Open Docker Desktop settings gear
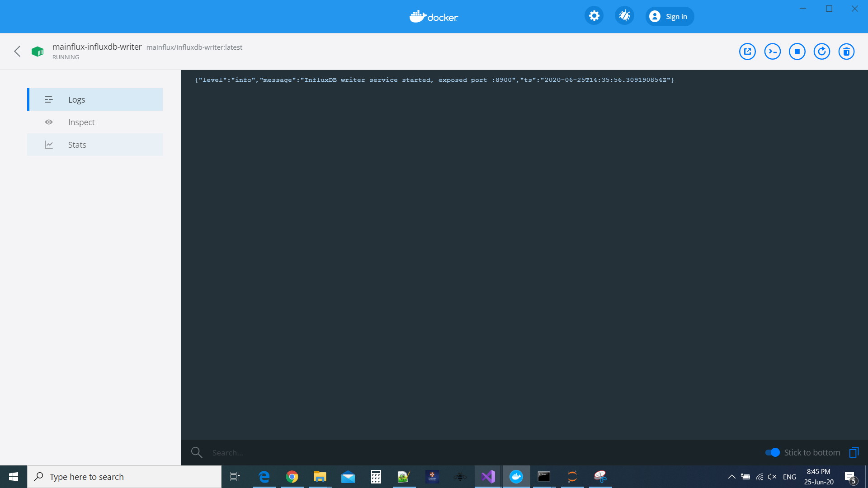Image resolution: width=868 pixels, height=488 pixels. [594, 15]
